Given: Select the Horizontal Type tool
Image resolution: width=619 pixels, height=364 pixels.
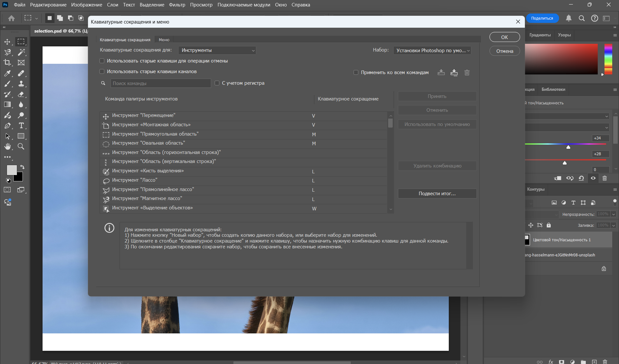Looking at the screenshot, I should (x=21, y=126).
